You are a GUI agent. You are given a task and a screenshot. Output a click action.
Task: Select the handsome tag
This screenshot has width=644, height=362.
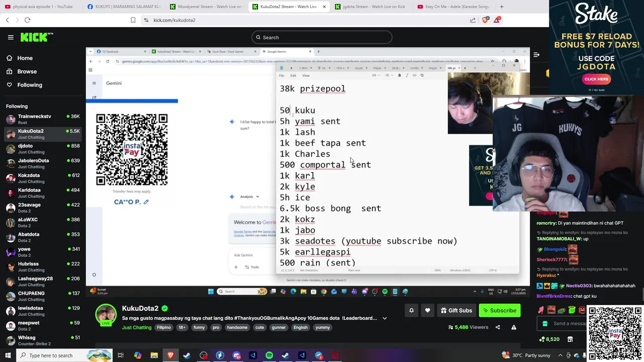click(237, 327)
